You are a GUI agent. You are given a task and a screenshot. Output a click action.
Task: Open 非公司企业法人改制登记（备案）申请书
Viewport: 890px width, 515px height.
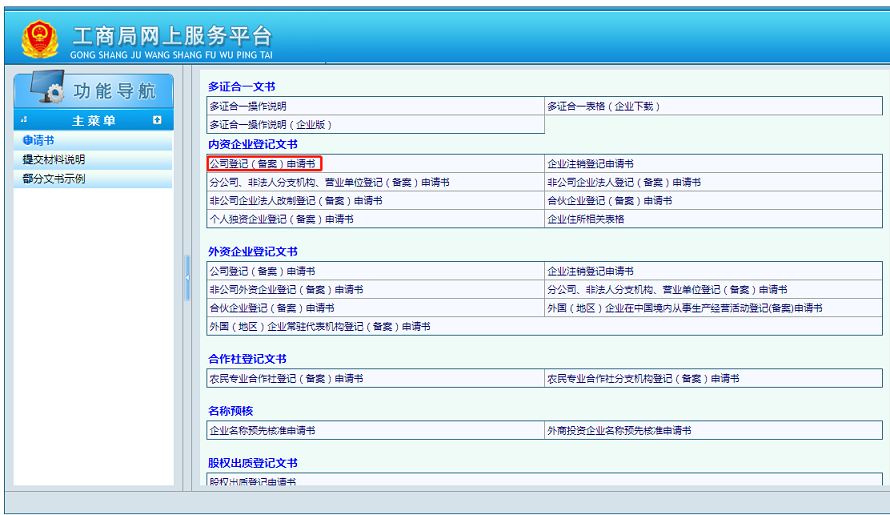click(296, 200)
